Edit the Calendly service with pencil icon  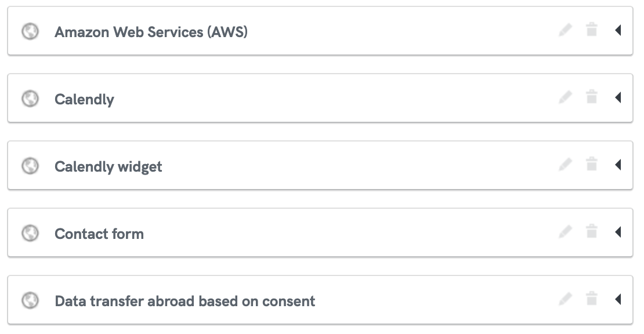point(565,97)
